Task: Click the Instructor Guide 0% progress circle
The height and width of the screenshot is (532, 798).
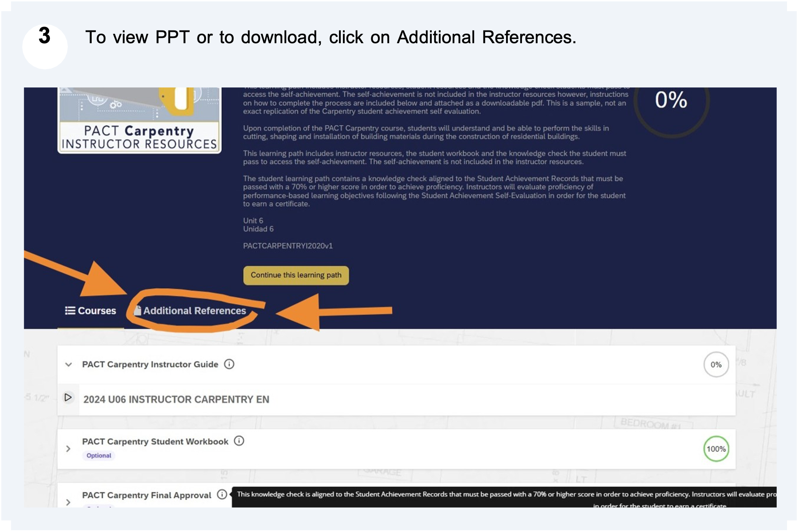Action: (716, 365)
